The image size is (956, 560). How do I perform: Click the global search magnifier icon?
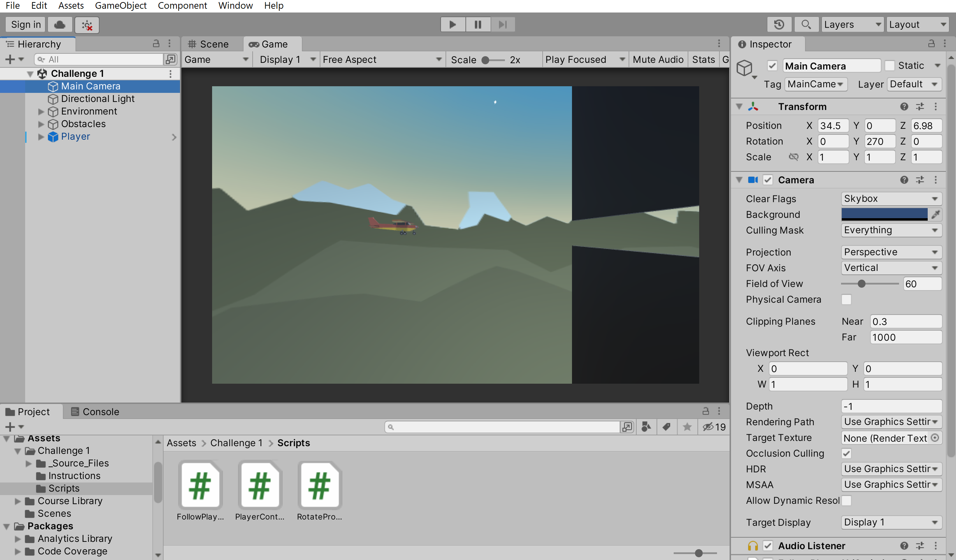point(805,25)
